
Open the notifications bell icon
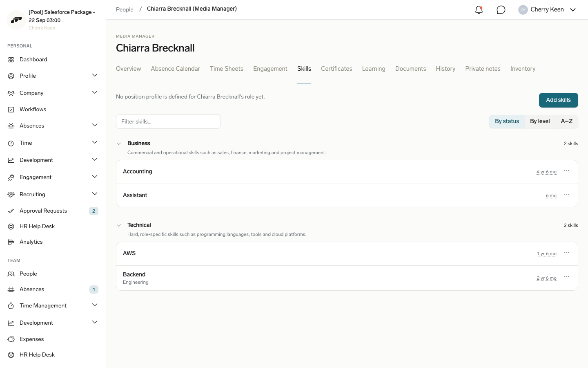(479, 10)
